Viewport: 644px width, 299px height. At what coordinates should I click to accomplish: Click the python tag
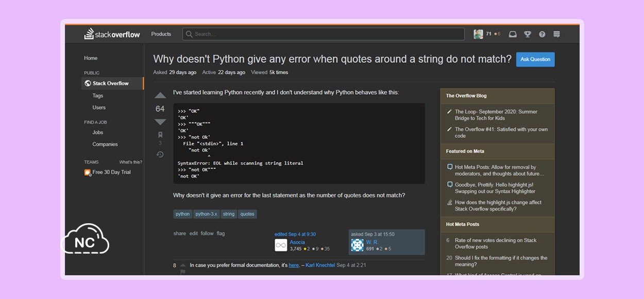(x=182, y=214)
